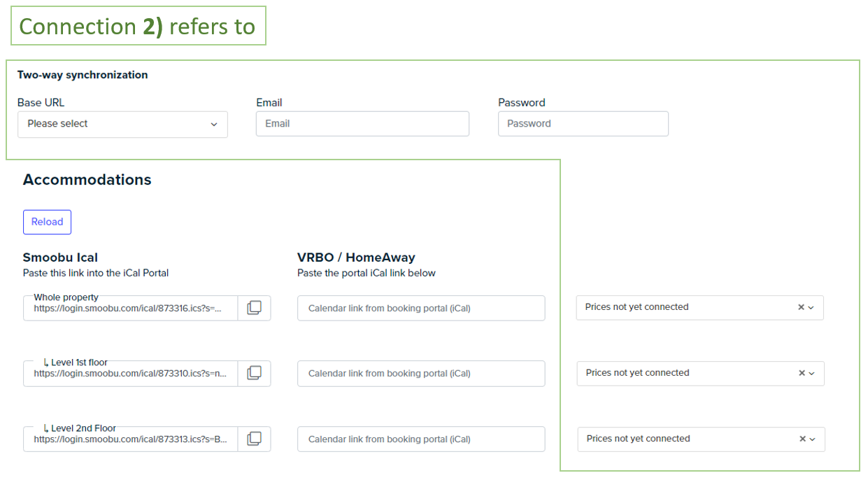Viewport: 868px width, 480px height.
Task: Expand Level 1st floor prices dropdown chevron
Action: 812,373
